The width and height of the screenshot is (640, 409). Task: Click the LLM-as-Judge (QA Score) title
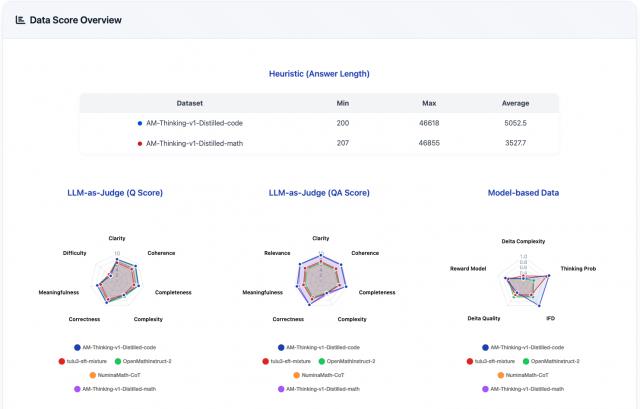pyautogui.click(x=319, y=193)
